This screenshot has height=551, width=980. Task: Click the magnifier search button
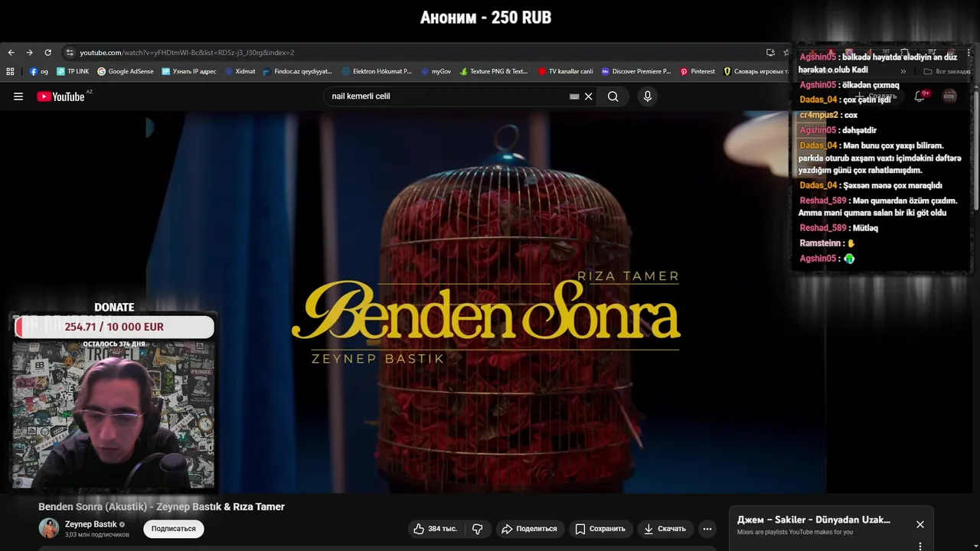click(613, 96)
